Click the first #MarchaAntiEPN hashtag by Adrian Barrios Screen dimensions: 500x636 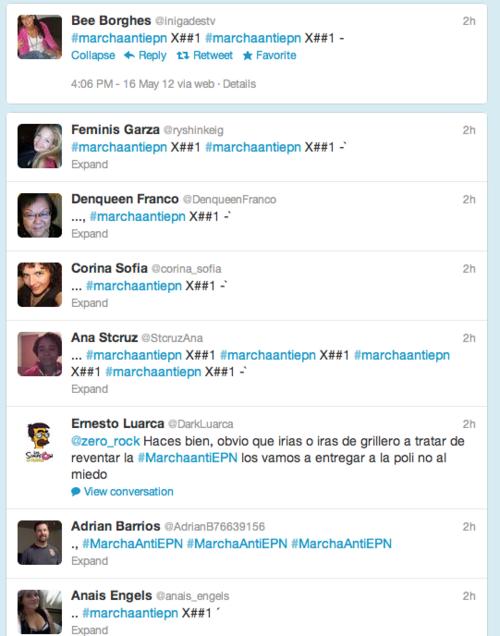click(x=132, y=544)
